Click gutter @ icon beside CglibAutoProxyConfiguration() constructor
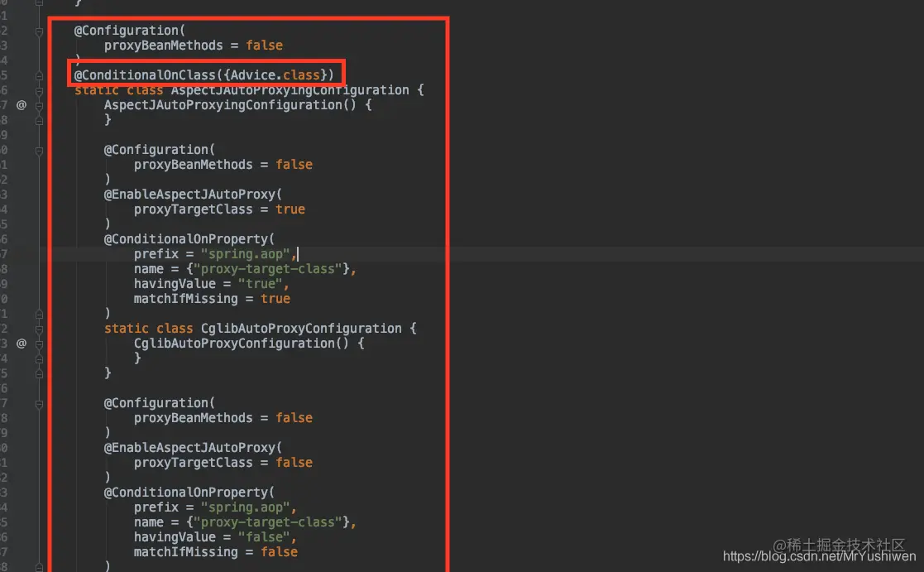Screen dimensions: 924x572 [22, 344]
